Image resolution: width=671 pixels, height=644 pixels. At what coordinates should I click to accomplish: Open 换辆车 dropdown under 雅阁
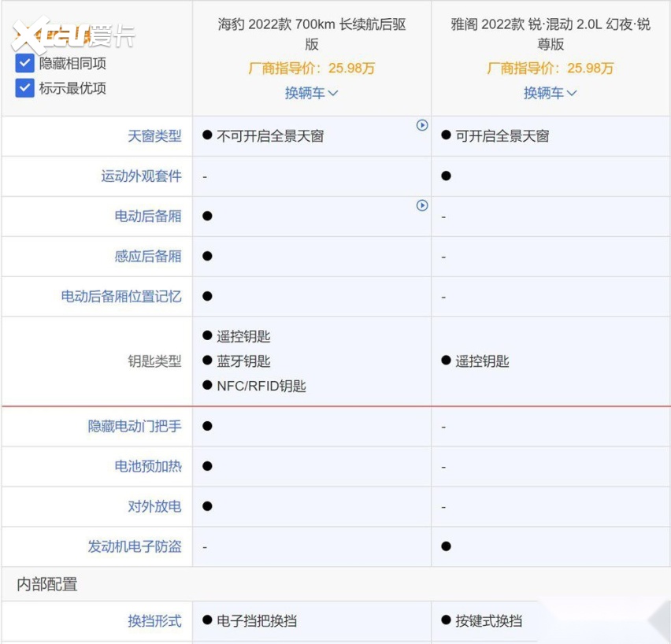(550, 93)
